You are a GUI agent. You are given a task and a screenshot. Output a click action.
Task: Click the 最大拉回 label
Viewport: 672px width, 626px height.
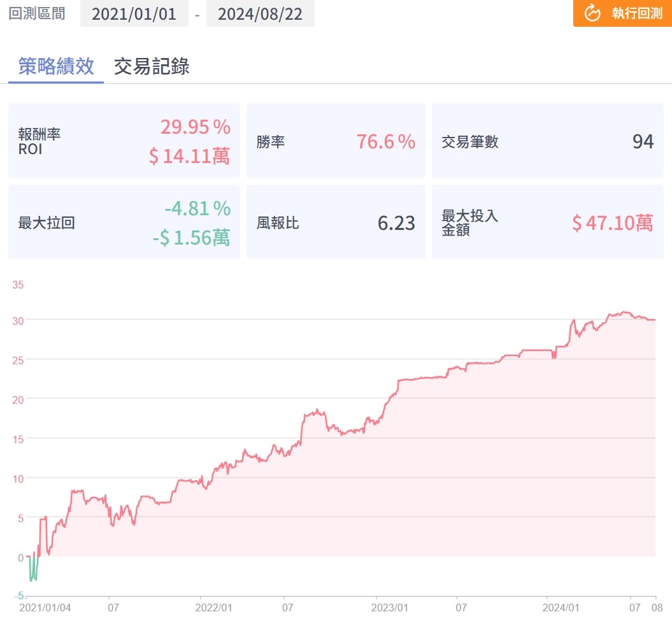coord(46,223)
